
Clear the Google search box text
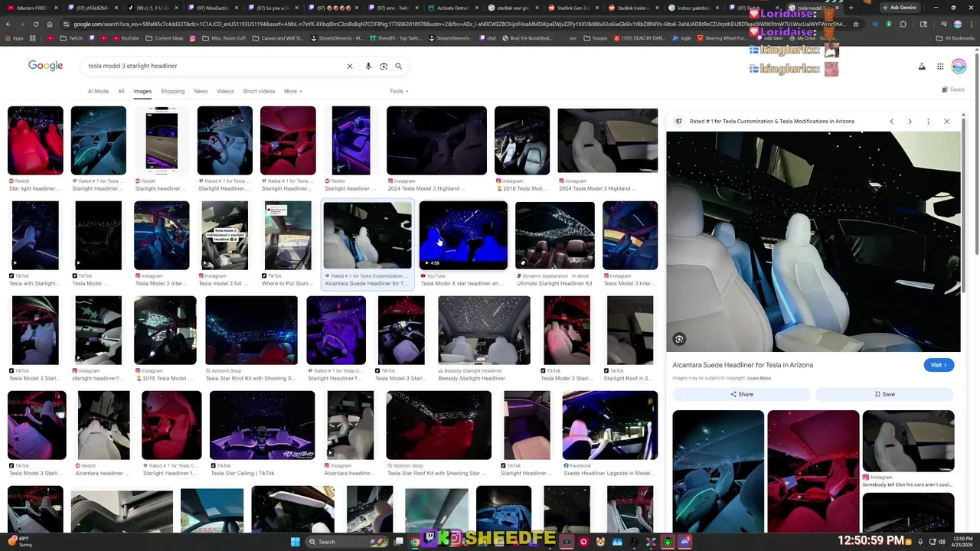pyautogui.click(x=350, y=66)
